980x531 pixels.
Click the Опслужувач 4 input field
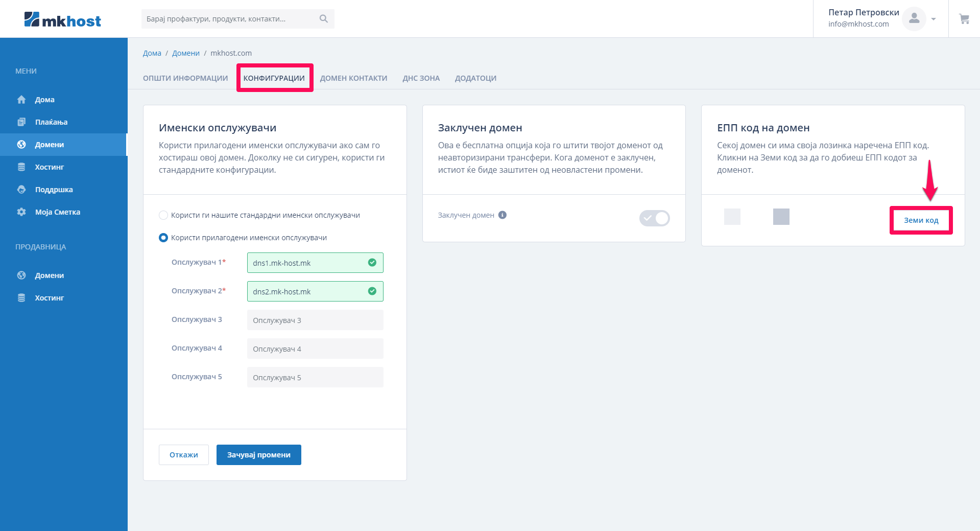[315, 349]
